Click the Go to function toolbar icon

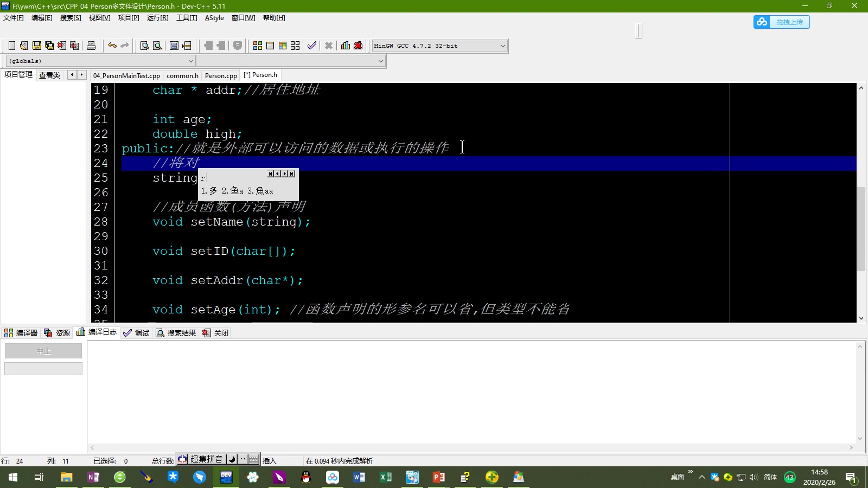point(174,46)
